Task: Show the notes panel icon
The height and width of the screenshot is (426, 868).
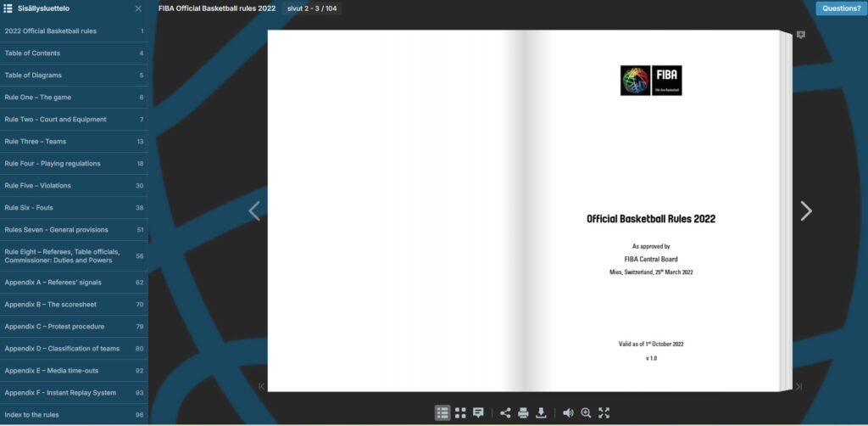Action: click(478, 412)
